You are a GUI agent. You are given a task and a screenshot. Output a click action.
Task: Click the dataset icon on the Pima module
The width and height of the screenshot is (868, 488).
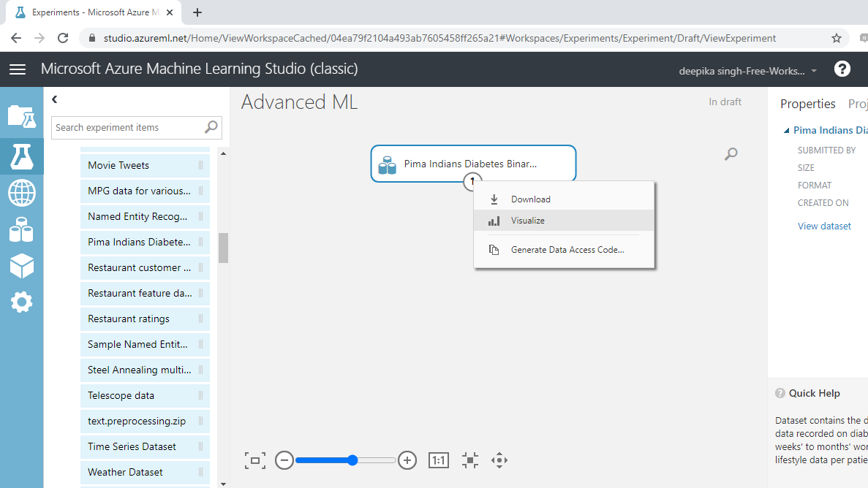(387, 165)
